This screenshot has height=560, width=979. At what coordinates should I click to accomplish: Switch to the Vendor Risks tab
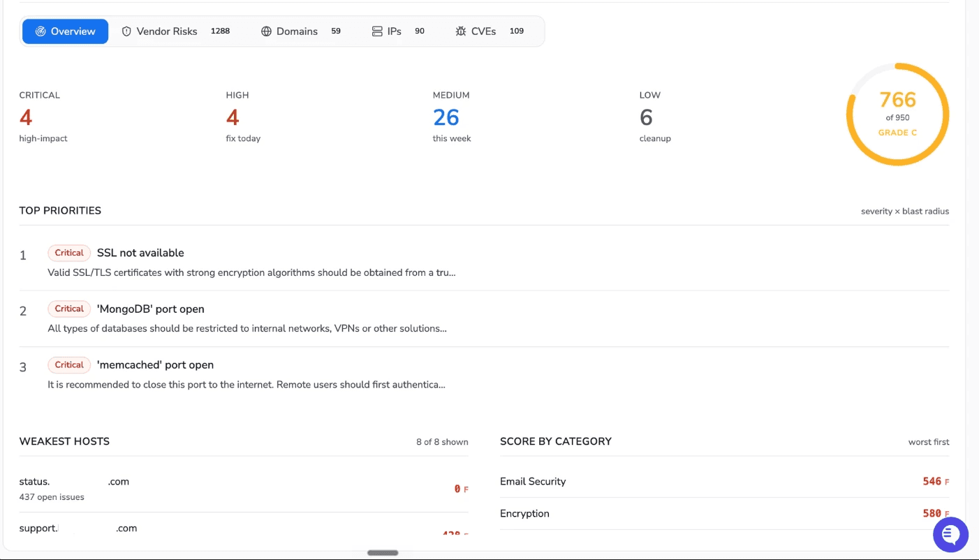click(176, 31)
